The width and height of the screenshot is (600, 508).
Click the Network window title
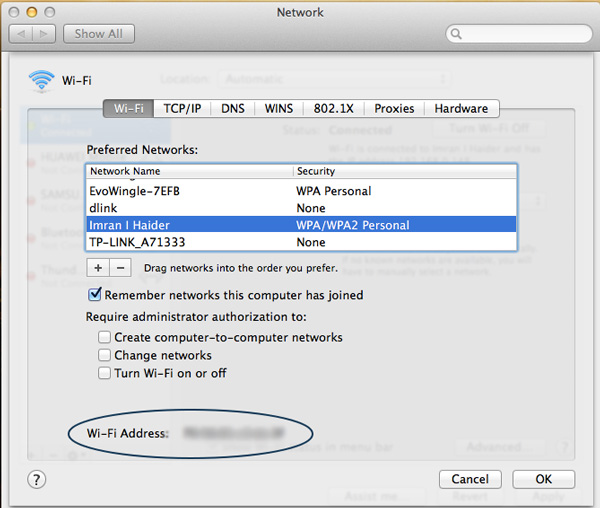click(300, 13)
